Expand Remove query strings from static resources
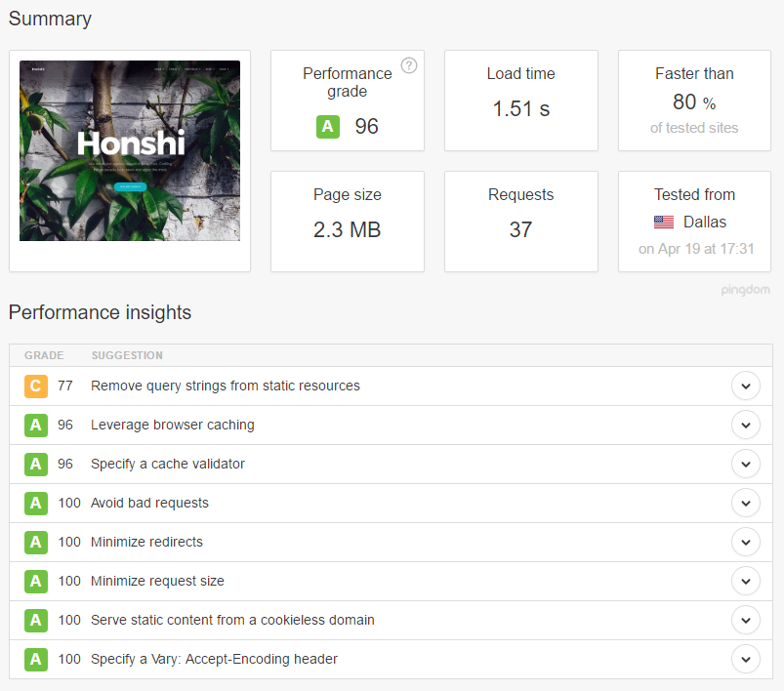The image size is (784, 691). tap(746, 386)
